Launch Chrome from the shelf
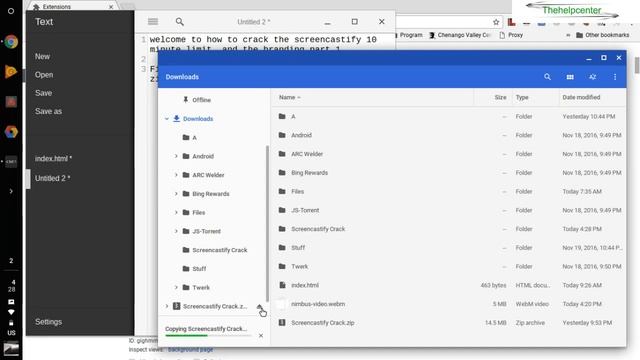 [11, 42]
